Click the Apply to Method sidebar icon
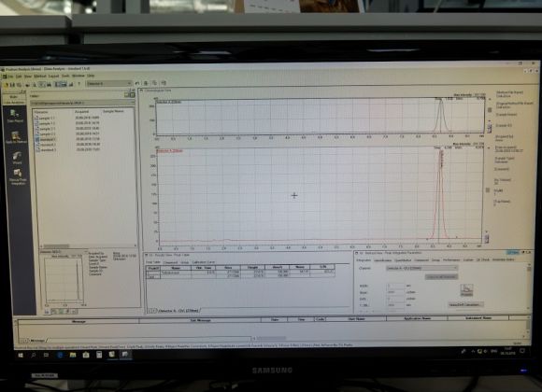This screenshot has height=392, width=542. point(15,137)
